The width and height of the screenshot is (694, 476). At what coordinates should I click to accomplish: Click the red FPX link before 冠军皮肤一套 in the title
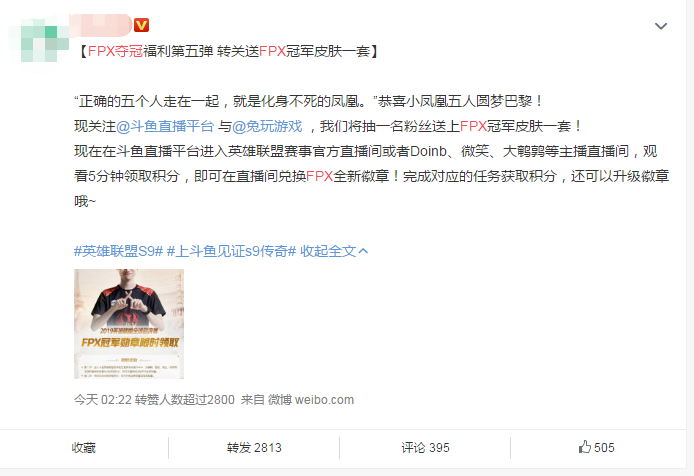272,51
